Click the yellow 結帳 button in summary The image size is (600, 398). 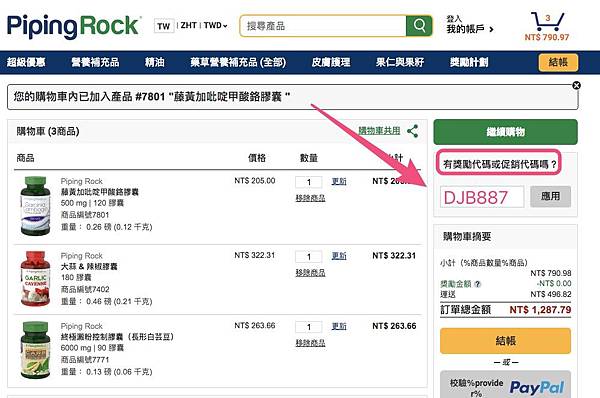coord(505,341)
